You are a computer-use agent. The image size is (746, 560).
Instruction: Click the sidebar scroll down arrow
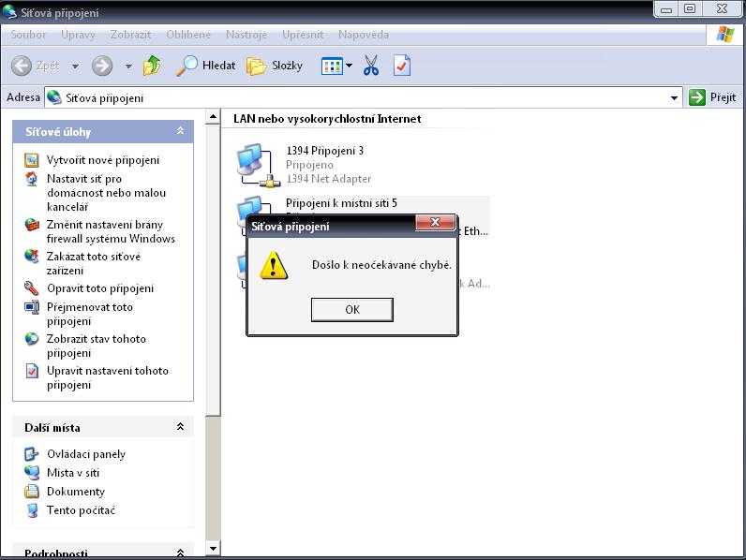[213, 549]
